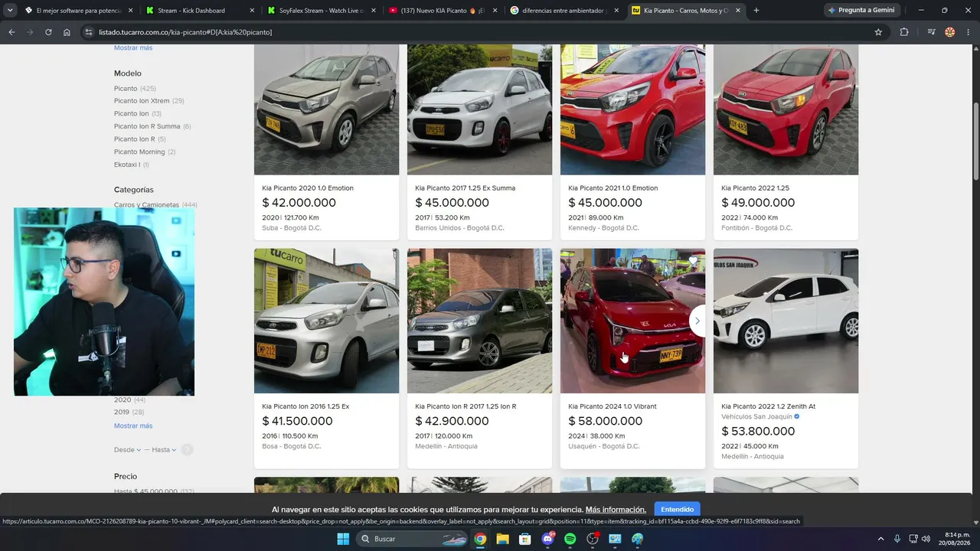Open Discord from the taskbar
Viewport: 980px width, 551px height.
pyautogui.click(x=547, y=539)
